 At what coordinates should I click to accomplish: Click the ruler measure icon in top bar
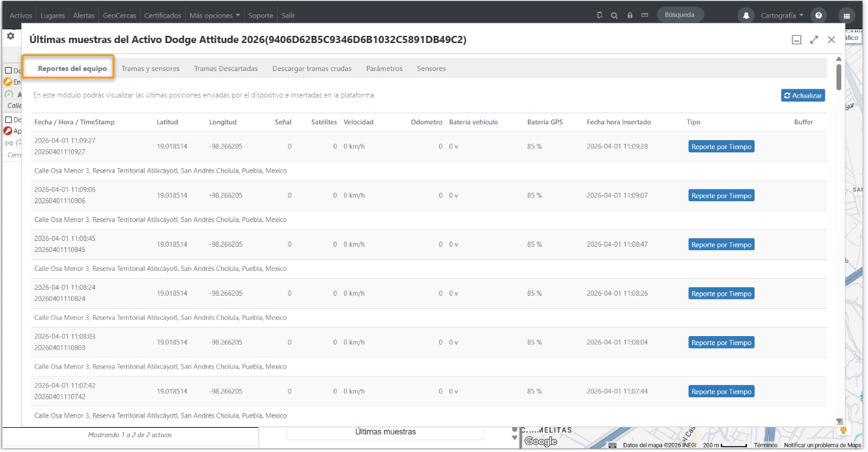pyautogui.click(x=644, y=16)
